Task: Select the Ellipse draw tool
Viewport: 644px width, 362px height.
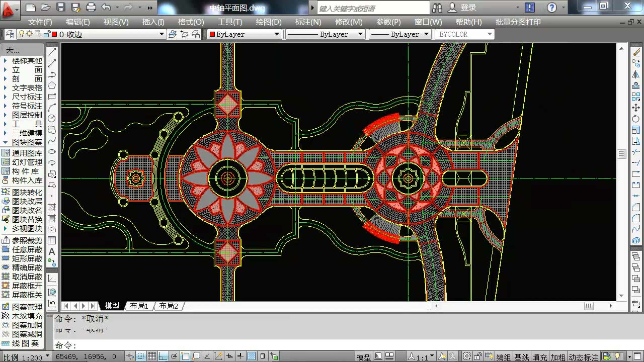Action: coord(52,151)
